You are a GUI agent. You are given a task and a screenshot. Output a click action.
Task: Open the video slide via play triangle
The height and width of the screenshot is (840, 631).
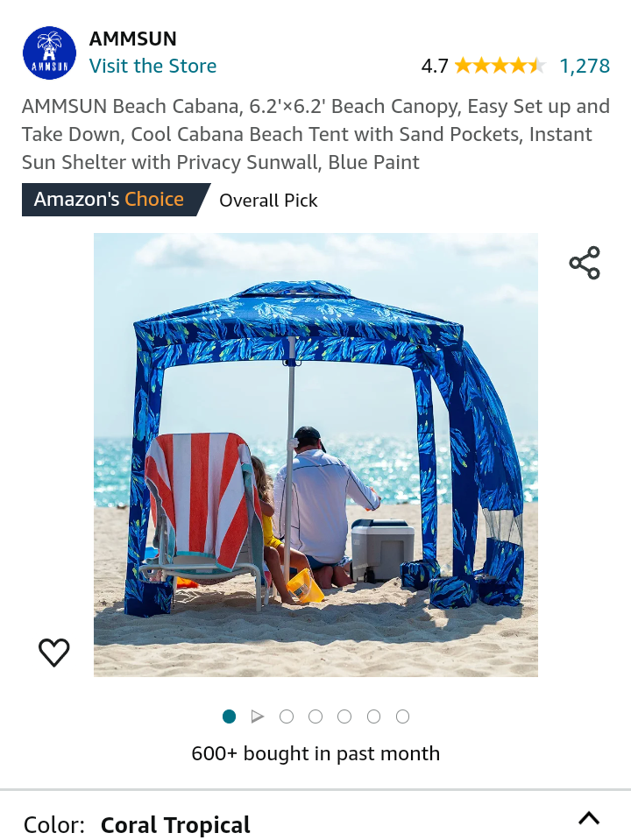[x=258, y=716]
